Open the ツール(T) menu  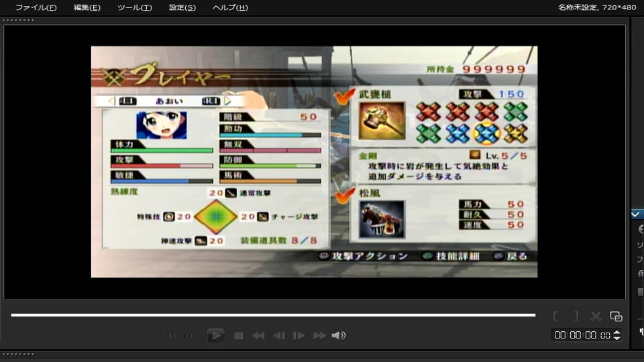pyautogui.click(x=134, y=7)
